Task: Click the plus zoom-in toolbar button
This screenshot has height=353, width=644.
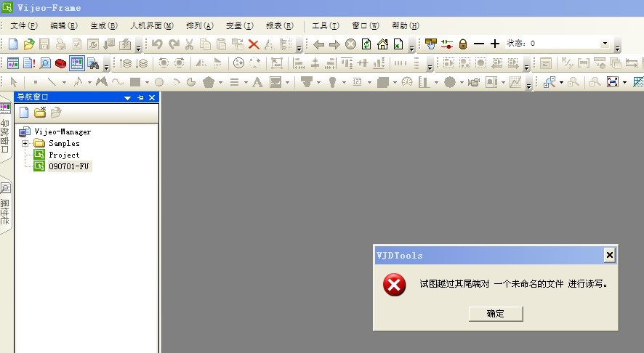Action: tap(495, 44)
